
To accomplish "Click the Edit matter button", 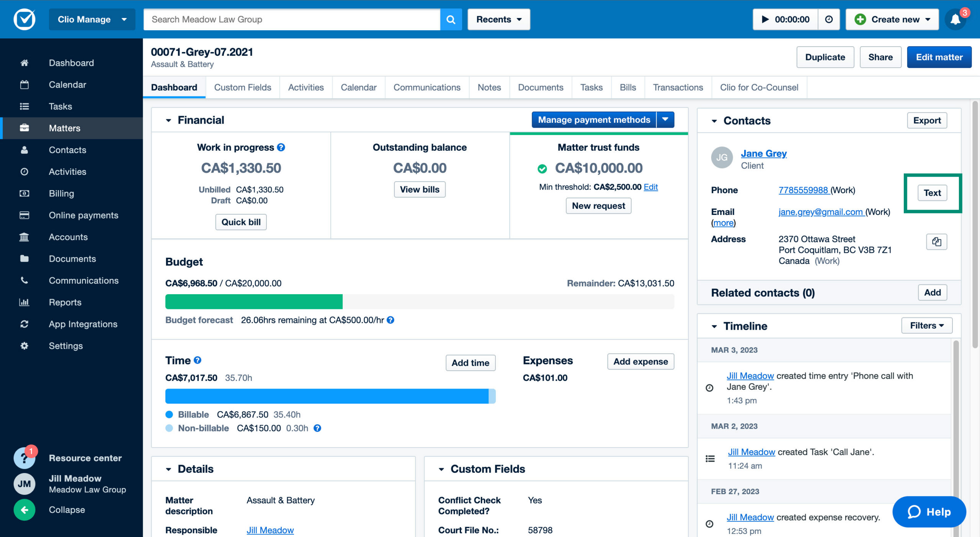I will pyautogui.click(x=939, y=57).
